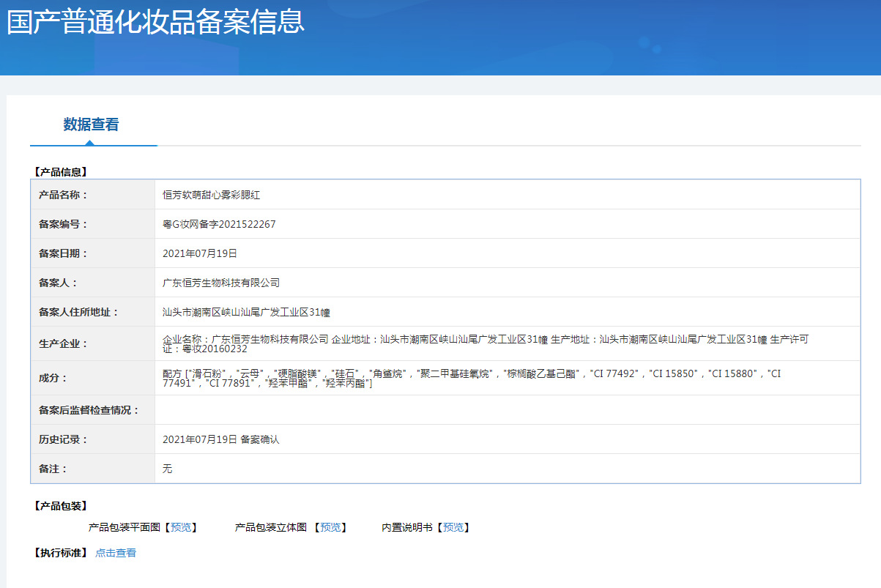This screenshot has width=881, height=588.
Task: Click the 成分 ingredient list text
Action: tap(472, 378)
